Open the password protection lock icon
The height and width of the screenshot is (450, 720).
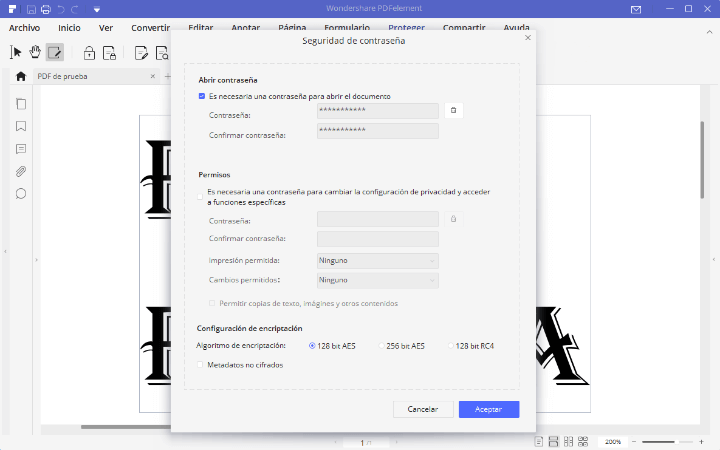coord(89,53)
